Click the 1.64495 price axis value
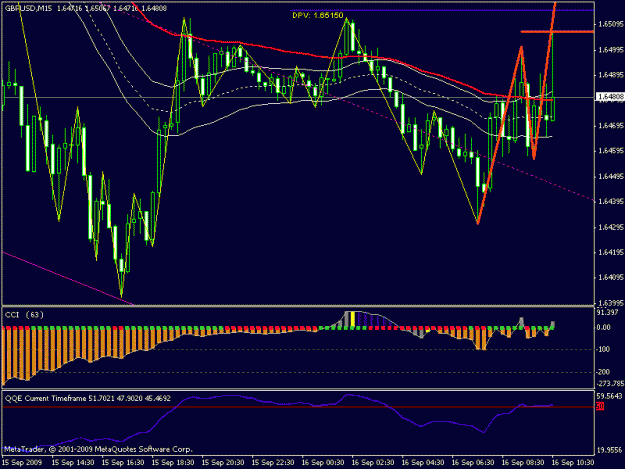 pyautogui.click(x=610, y=177)
